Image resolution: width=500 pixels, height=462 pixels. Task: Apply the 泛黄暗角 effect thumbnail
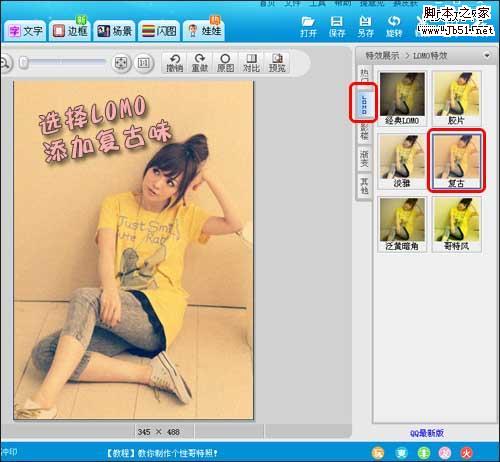402,224
